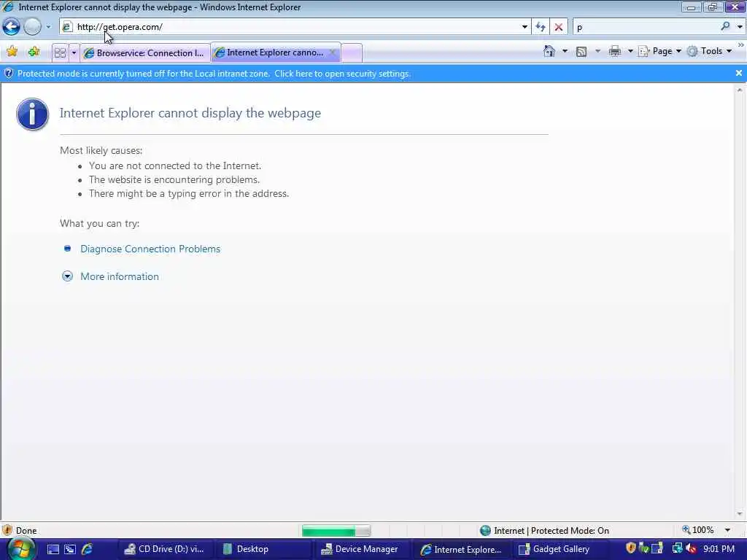Expand the Feeds dropdown arrow
Viewport: 747px width, 560px height.
(x=597, y=51)
